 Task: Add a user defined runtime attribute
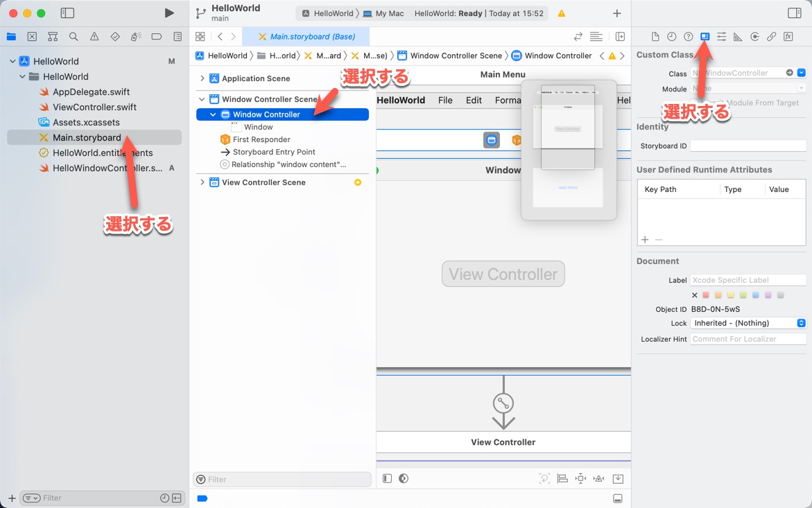645,240
